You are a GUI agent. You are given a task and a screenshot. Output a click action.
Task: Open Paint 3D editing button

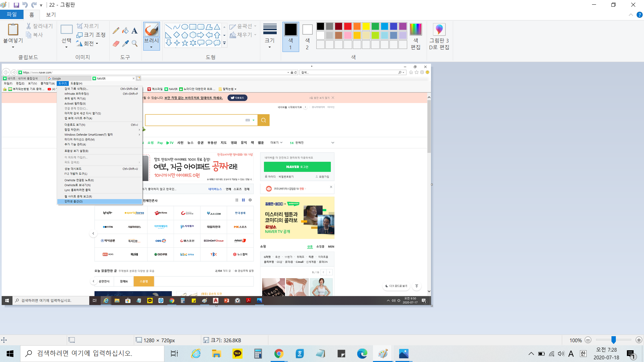pos(439,37)
